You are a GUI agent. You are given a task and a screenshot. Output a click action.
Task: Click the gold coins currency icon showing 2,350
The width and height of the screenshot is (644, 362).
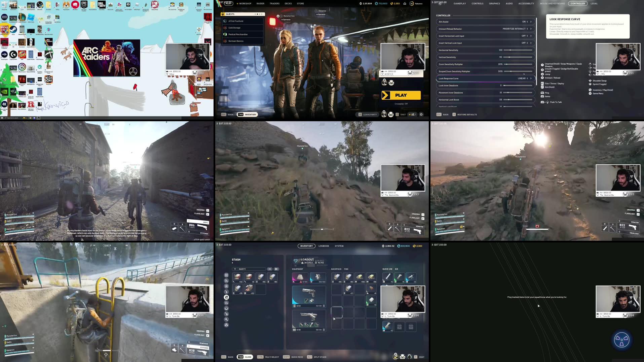click(391, 3)
